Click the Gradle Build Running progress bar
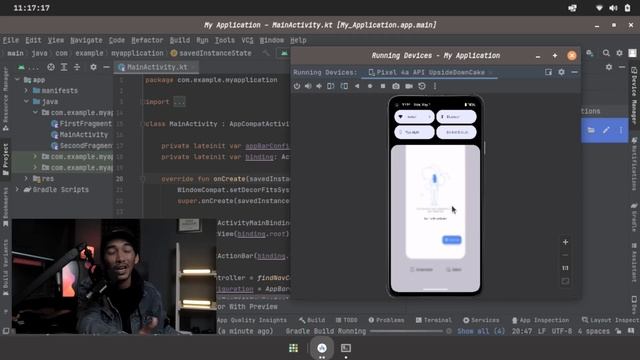 [x=406, y=331]
